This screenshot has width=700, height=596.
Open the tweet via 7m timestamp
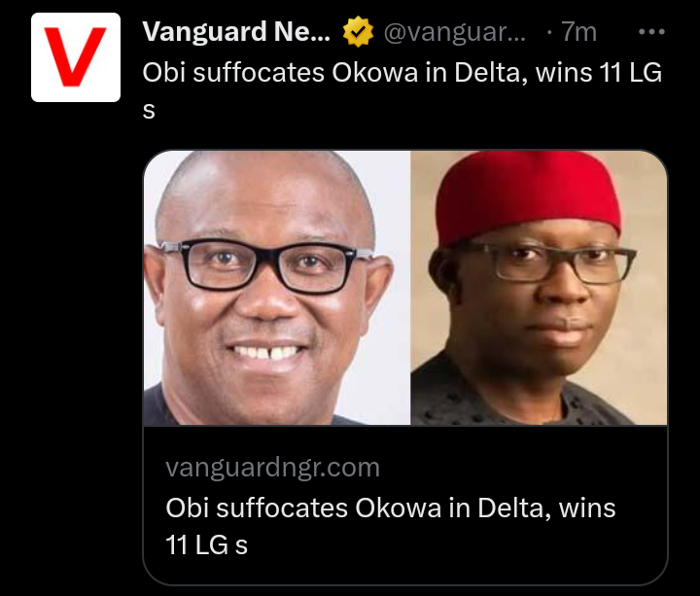coord(578,32)
